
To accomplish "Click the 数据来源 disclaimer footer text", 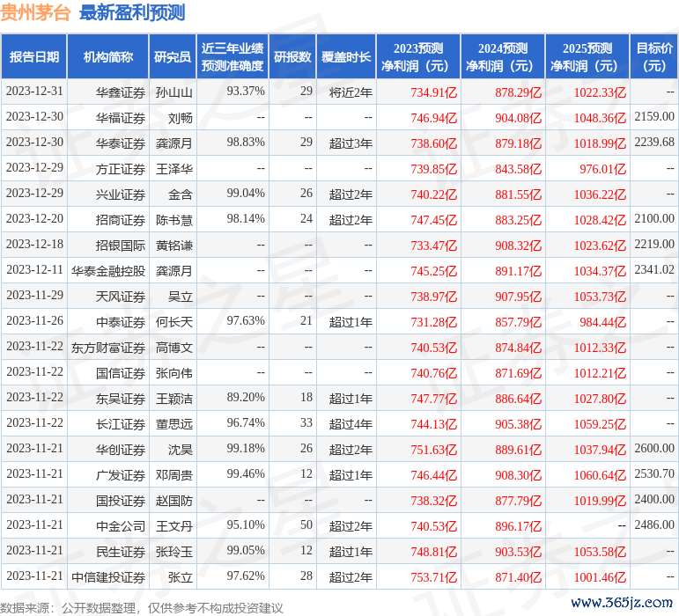I will pos(142,608).
